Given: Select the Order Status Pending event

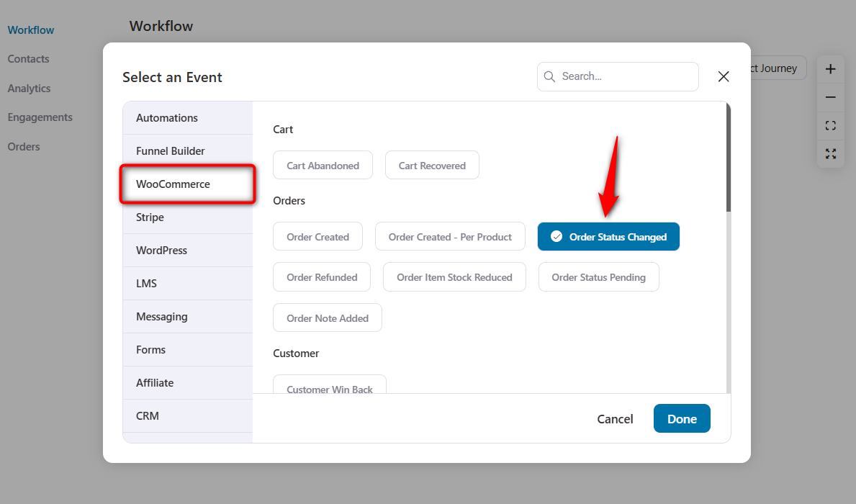Looking at the screenshot, I should point(598,277).
